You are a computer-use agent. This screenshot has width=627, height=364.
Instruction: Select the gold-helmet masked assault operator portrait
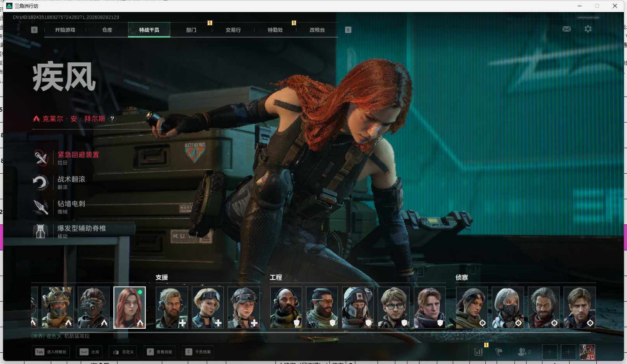(58, 307)
